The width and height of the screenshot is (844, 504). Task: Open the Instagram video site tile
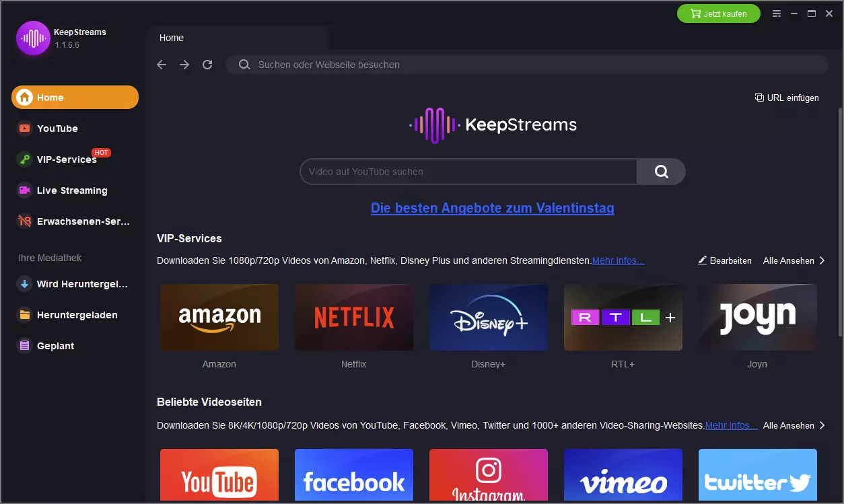click(x=489, y=476)
